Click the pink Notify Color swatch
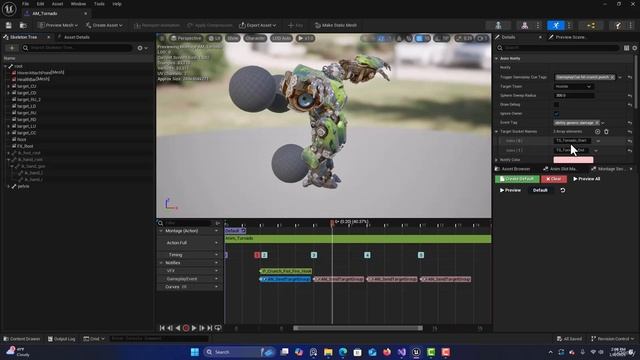Image resolution: width=640 pixels, height=360 pixels. coord(573,160)
